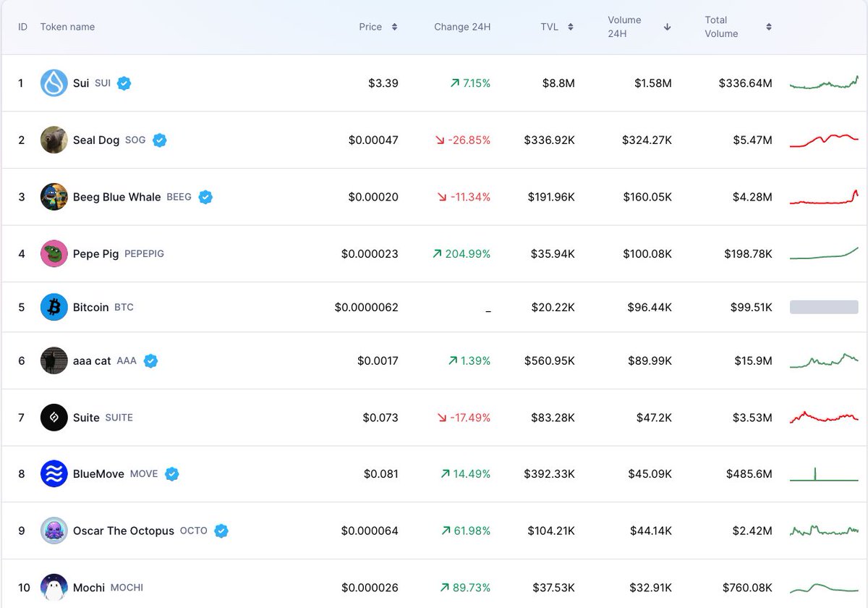Click the Suite token logo

54,418
